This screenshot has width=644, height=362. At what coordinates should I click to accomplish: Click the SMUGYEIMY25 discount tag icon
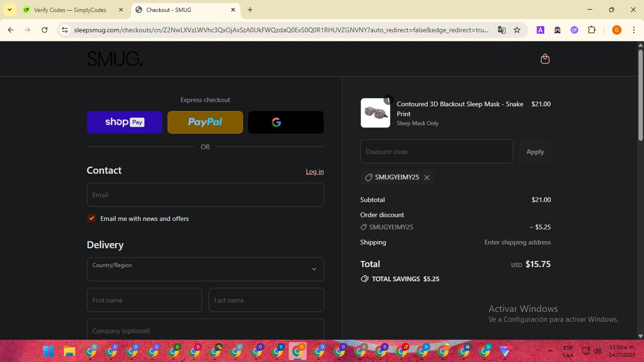[368, 177]
